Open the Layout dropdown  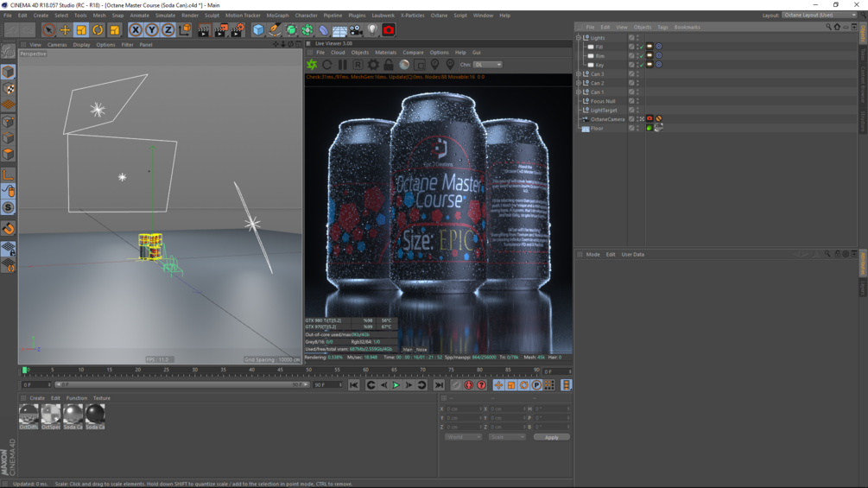(820, 15)
